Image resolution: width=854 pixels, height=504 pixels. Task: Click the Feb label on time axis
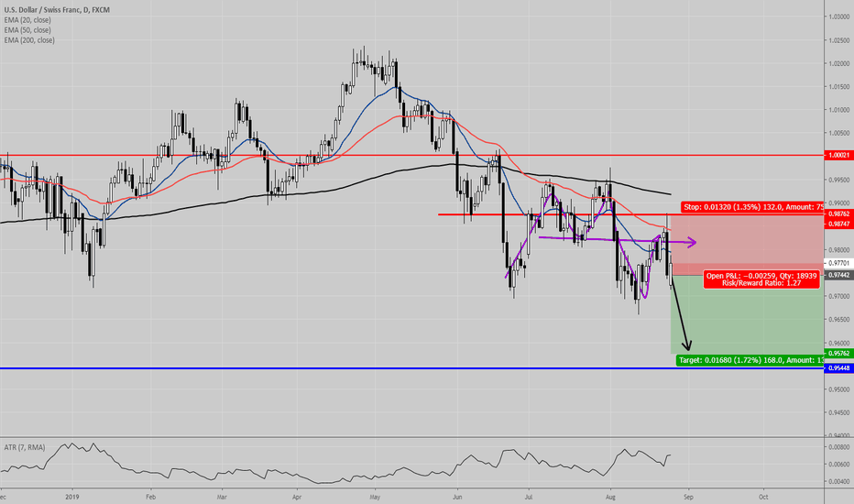point(150,497)
